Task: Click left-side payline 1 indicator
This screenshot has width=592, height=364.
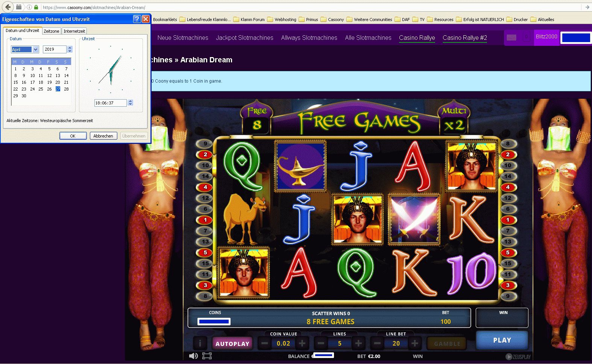Action: (205, 220)
